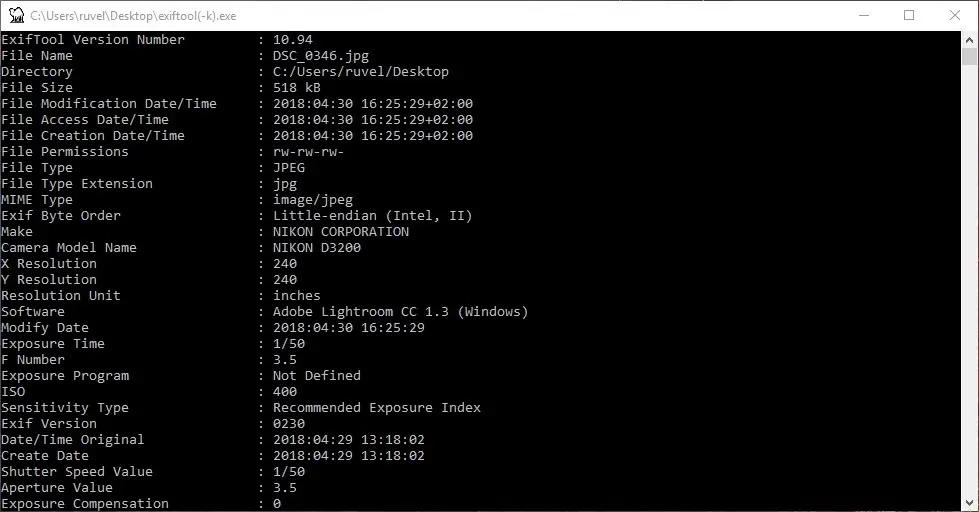Click the C:/Users/ruvel/Desktop directory value
The height and width of the screenshot is (512, 979).
click(x=360, y=72)
